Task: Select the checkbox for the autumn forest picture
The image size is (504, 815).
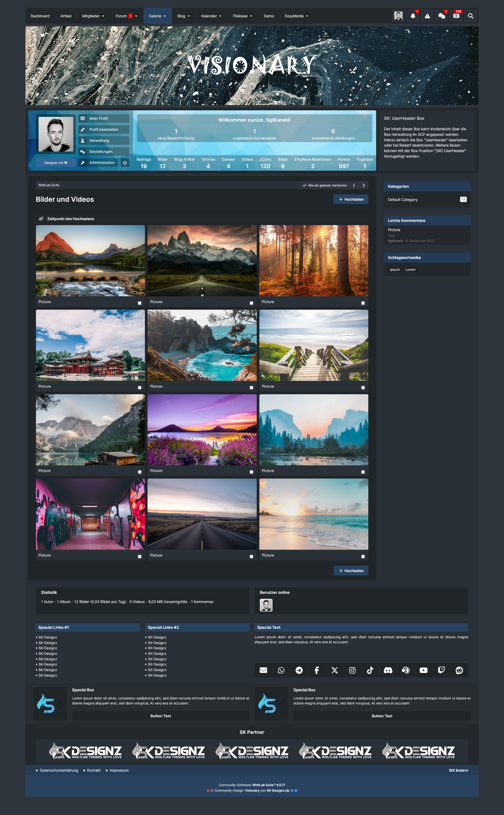Action: [363, 303]
